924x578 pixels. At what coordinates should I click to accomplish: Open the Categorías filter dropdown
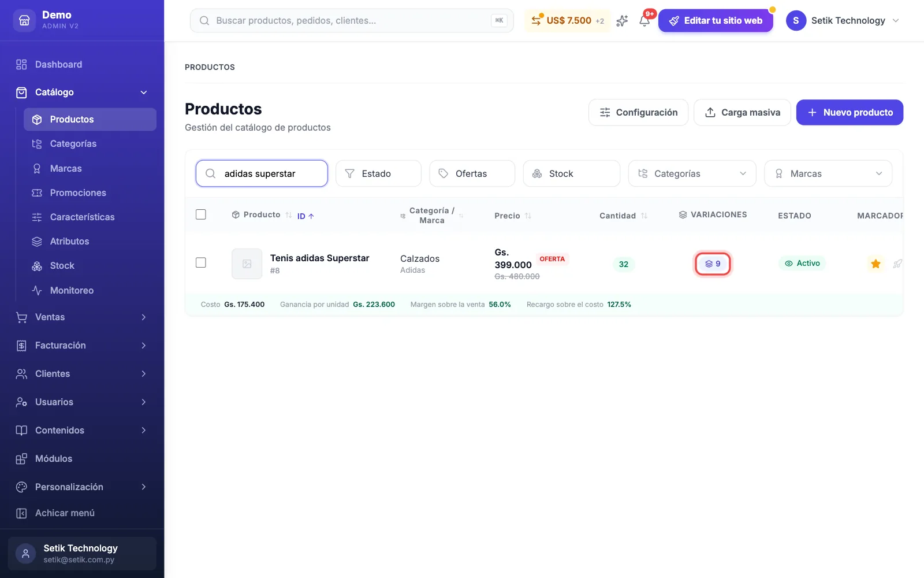[x=692, y=173]
